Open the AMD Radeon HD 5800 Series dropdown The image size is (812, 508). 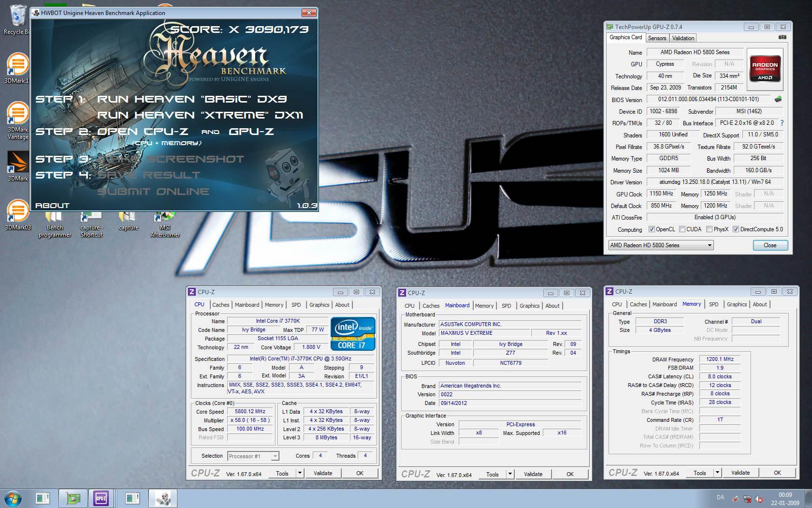tap(661, 245)
